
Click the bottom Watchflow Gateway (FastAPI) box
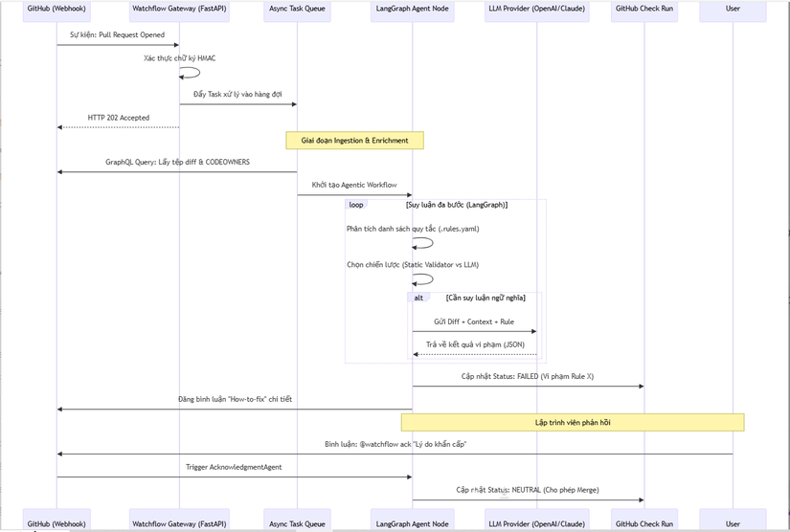(x=179, y=520)
